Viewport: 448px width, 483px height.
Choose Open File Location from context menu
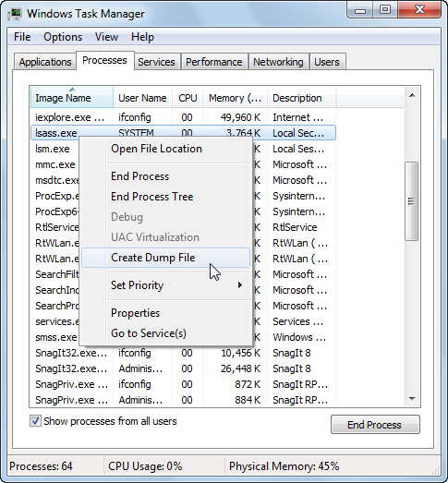pyautogui.click(x=165, y=149)
